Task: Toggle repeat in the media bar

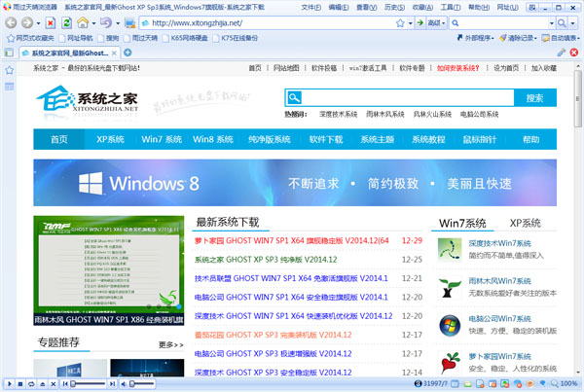Action: click(31, 384)
